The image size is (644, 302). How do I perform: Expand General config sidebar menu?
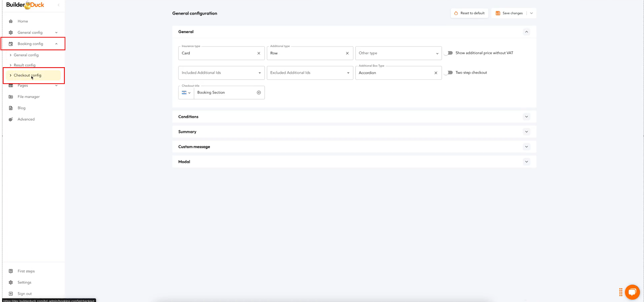coord(30,33)
